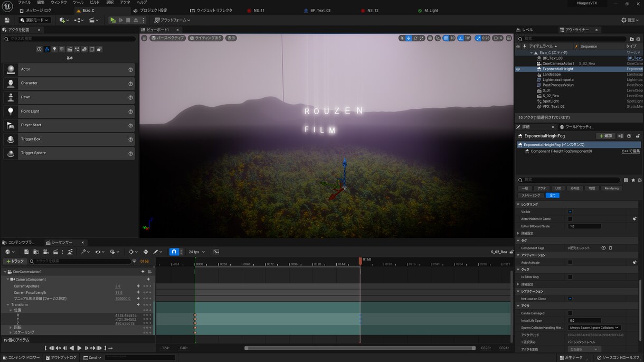Toggle the Visible checkbox

(x=570, y=211)
